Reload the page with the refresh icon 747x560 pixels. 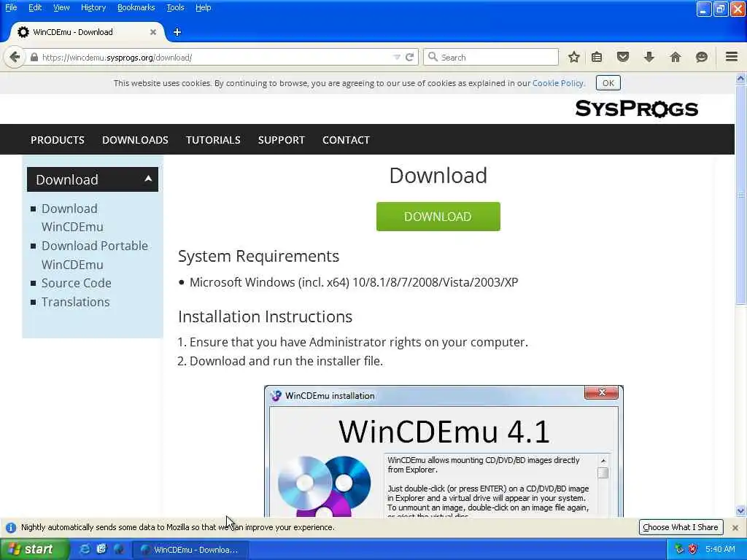pos(409,58)
